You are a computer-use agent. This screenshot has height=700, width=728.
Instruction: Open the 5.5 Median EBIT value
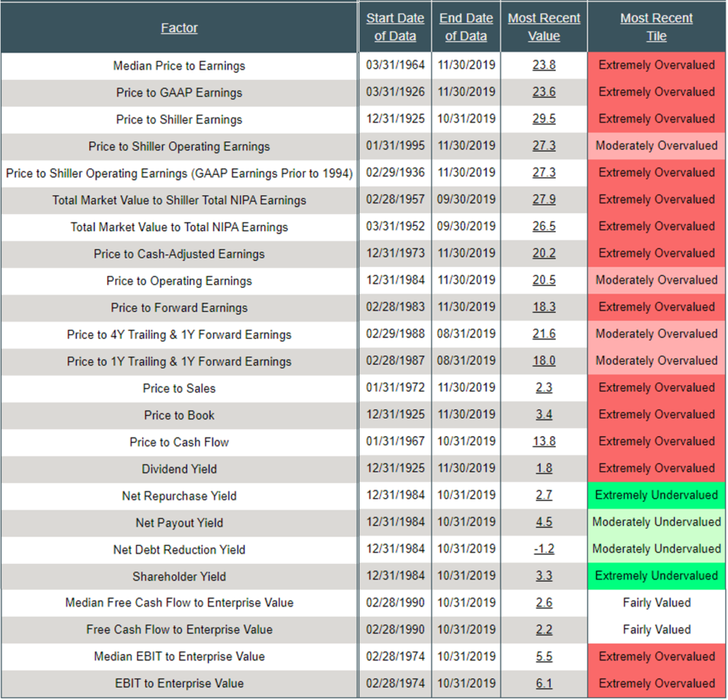pos(544,657)
